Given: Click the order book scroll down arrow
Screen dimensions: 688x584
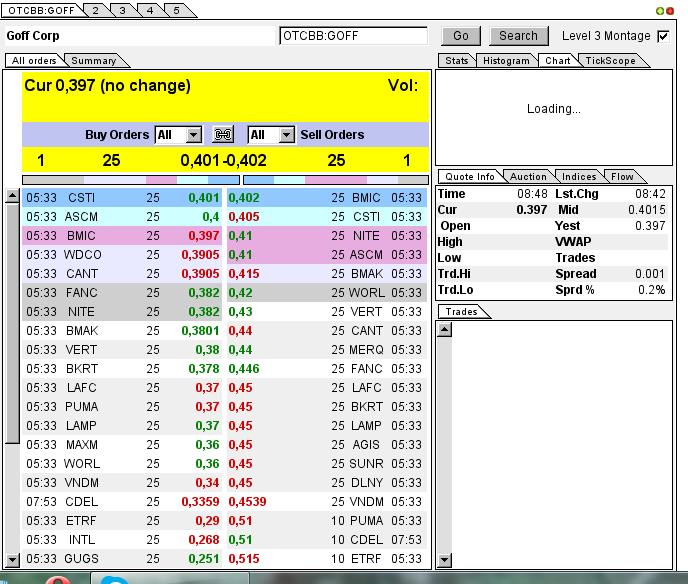Looking at the screenshot, I should (x=12, y=560).
